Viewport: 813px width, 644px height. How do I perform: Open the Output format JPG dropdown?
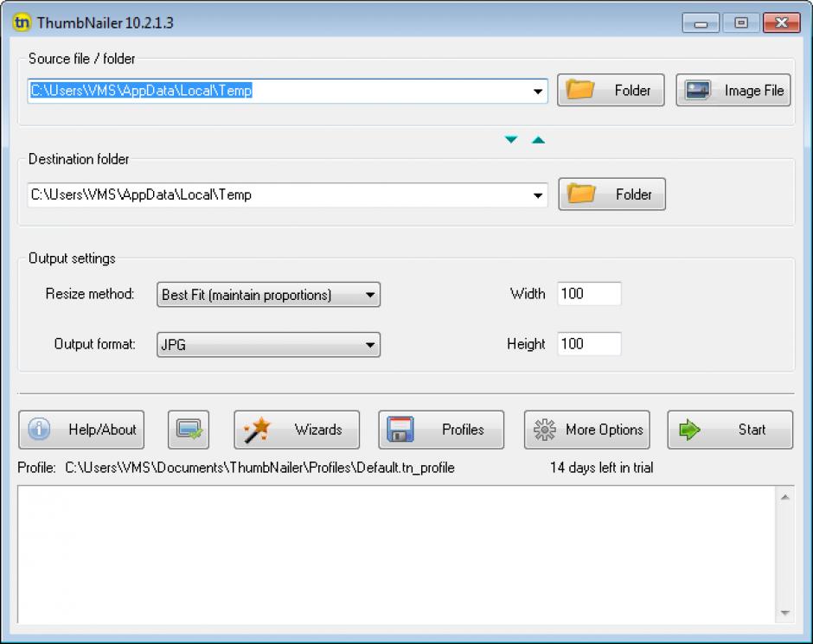click(269, 345)
